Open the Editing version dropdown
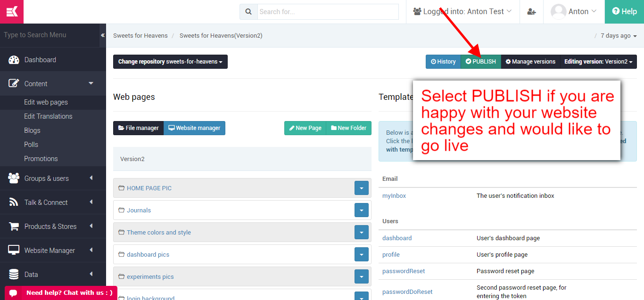Image resolution: width=644 pixels, height=300 pixels. (x=598, y=62)
